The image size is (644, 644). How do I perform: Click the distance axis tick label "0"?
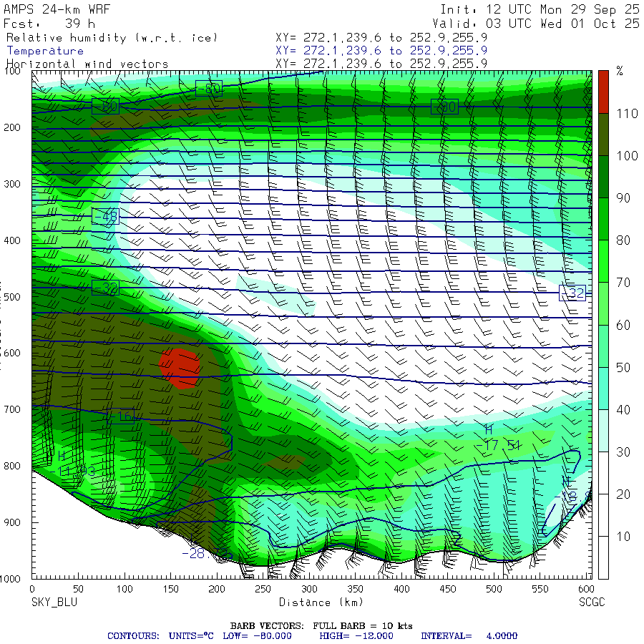coord(32,589)
